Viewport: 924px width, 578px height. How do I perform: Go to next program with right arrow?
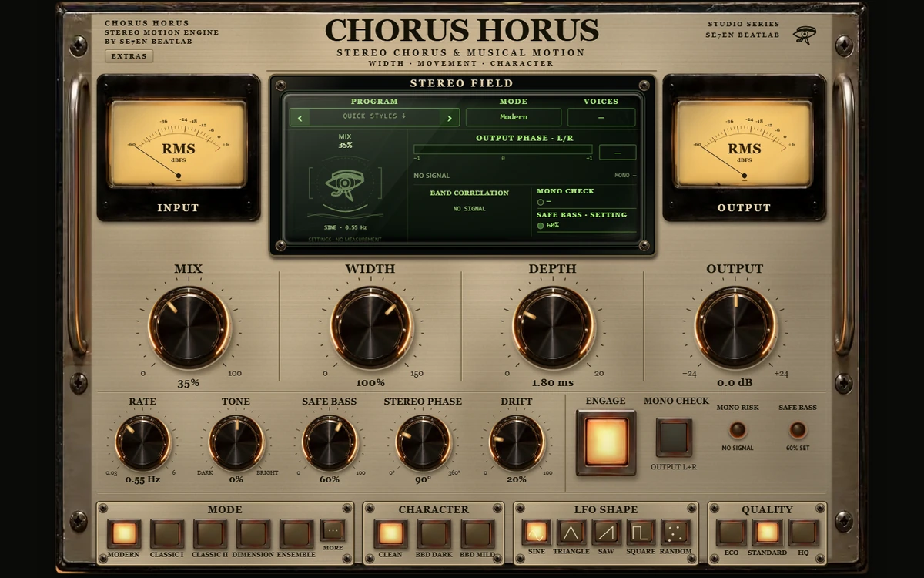(450, 118)
